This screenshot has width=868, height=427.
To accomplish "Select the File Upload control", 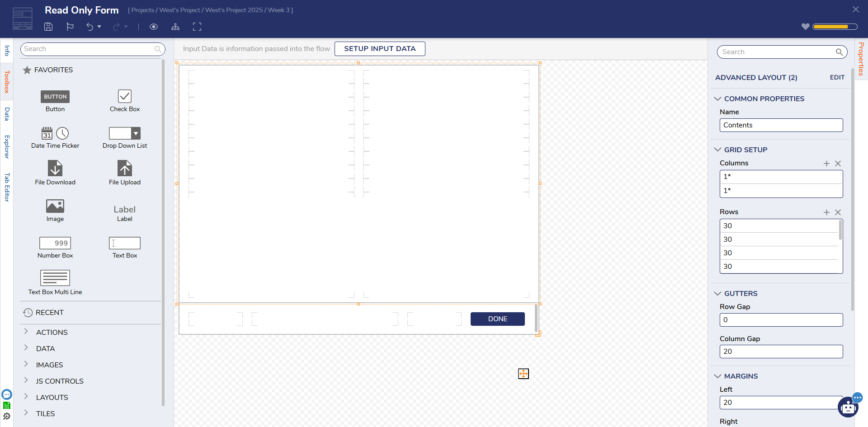I will pyautogui.click(x=125, y=173).
